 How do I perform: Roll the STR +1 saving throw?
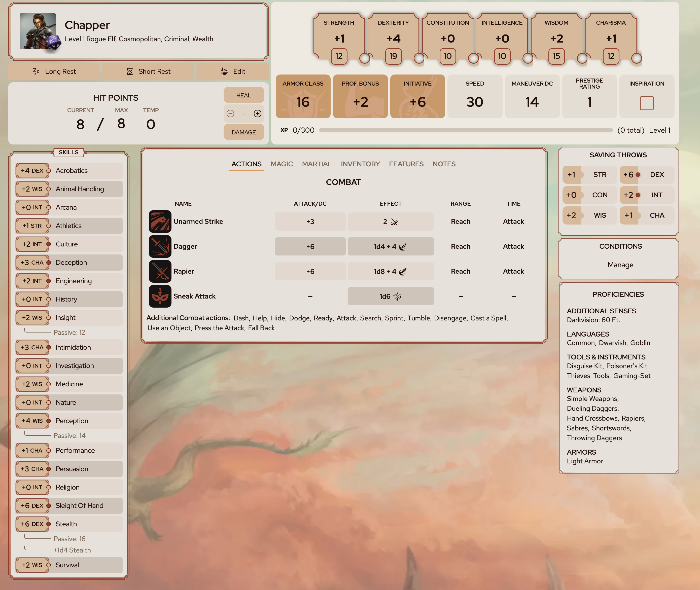point(589,175)
